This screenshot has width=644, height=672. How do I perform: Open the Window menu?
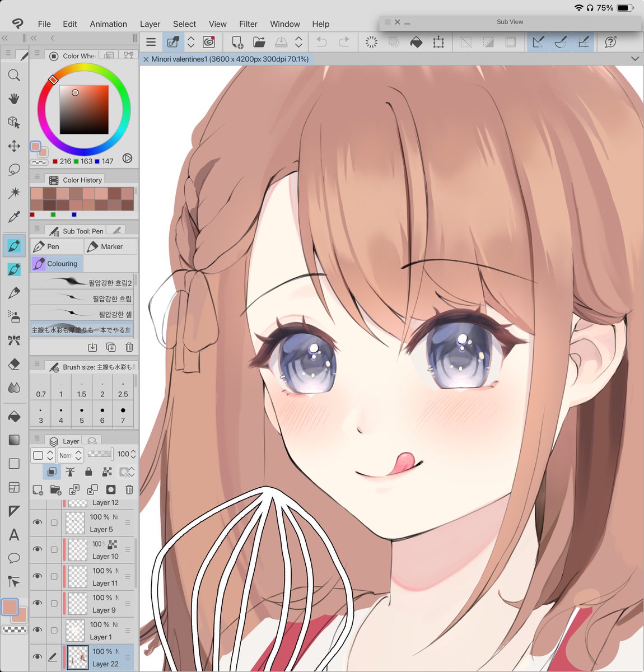(285, 24)
